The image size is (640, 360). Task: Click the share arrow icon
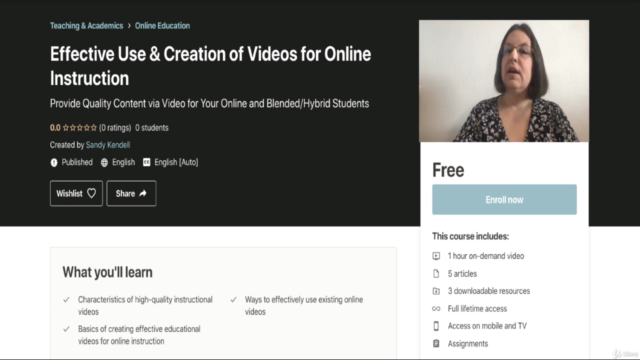(x=142, y=193)
